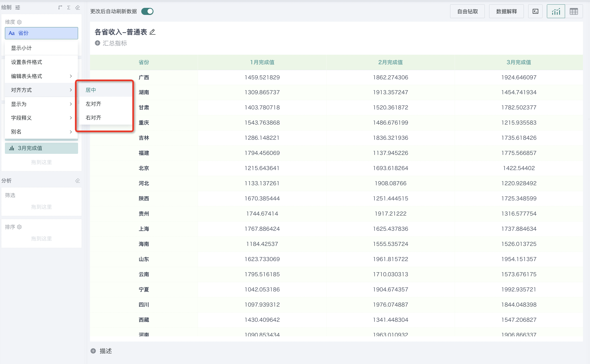
Task: Switch to table grid view icon
Action: click(x=574, y=11)
